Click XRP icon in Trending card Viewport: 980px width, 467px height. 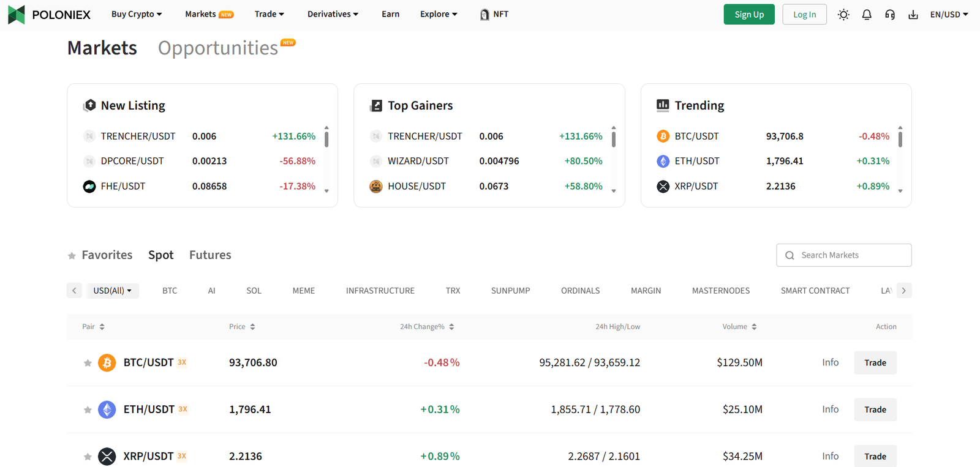tap(663, 186)
